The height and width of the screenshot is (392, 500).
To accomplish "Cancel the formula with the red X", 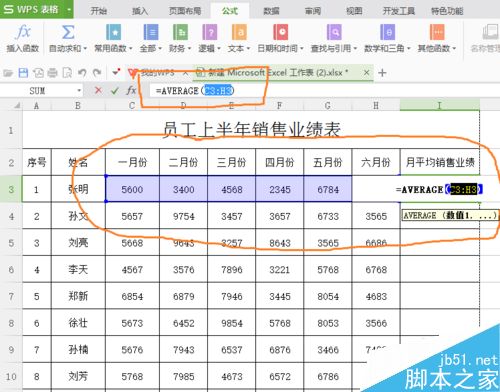I will coord(98,90).
